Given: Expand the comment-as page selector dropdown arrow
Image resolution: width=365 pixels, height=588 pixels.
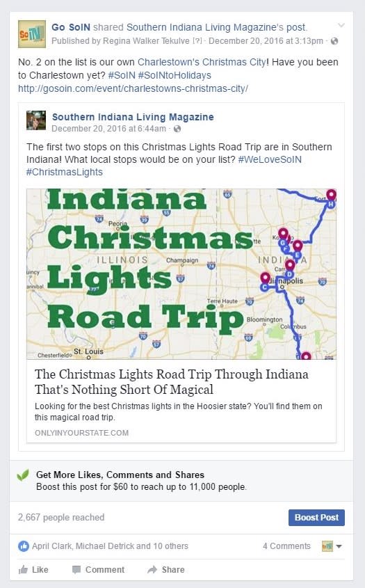Looking at the screenshot, I should pos(339,546).
